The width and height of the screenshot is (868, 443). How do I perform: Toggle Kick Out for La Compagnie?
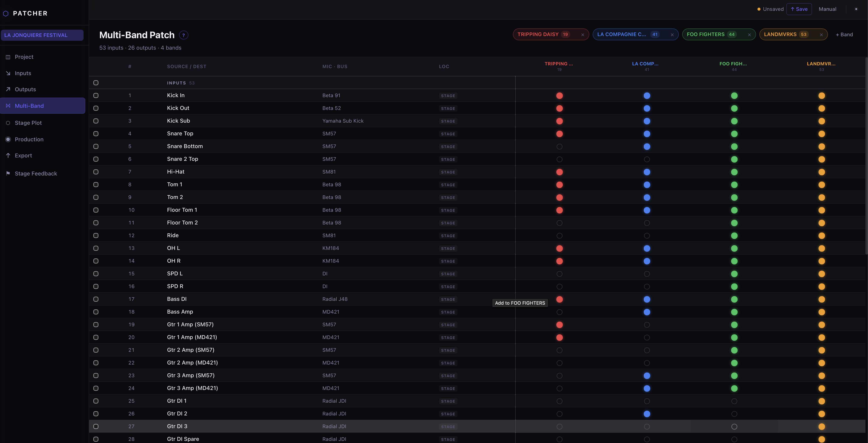[x=647, y=109]
